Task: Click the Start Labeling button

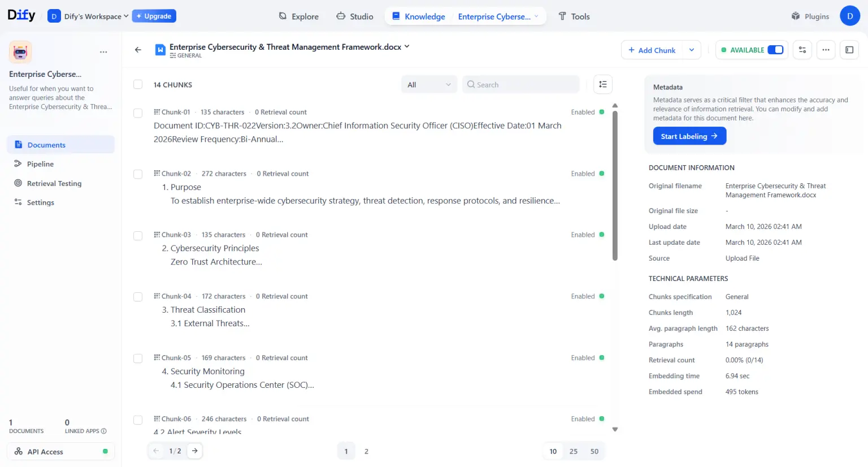Action: coord(689,136)
